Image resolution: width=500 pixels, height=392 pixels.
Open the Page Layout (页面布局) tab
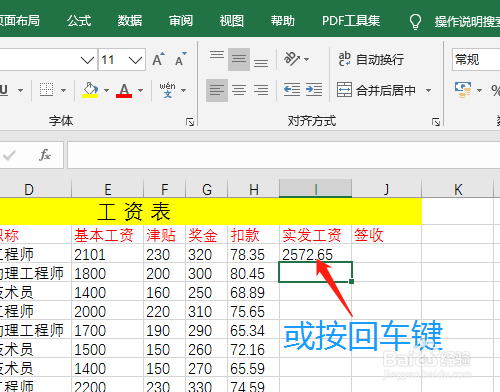click(x=19, y=21)
